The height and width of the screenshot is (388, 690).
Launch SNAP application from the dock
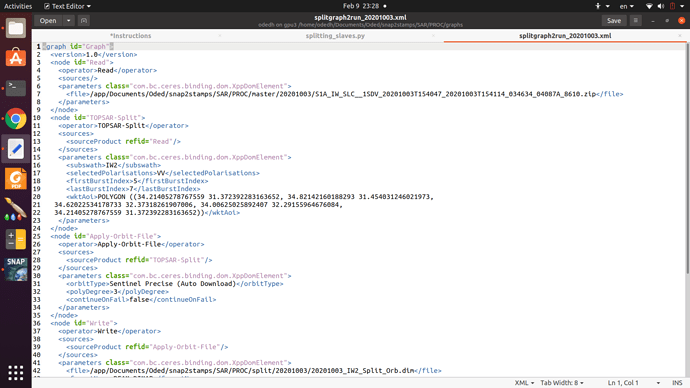16,269
